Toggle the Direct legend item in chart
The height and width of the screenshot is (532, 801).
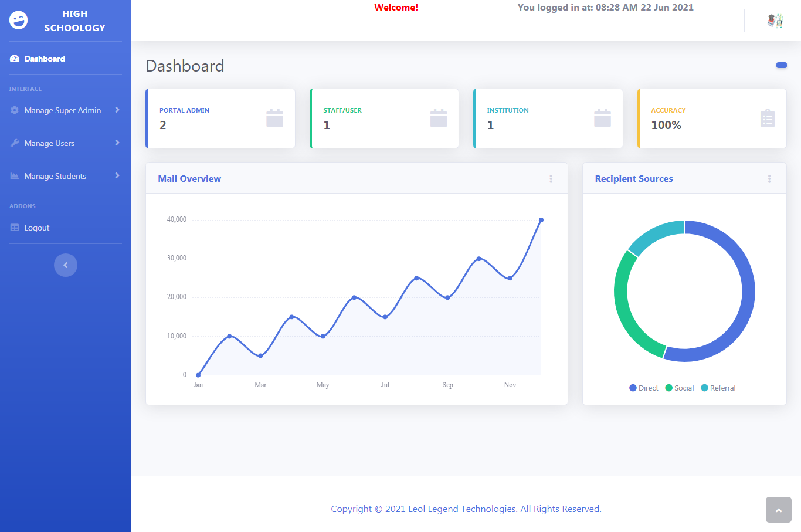643,388
